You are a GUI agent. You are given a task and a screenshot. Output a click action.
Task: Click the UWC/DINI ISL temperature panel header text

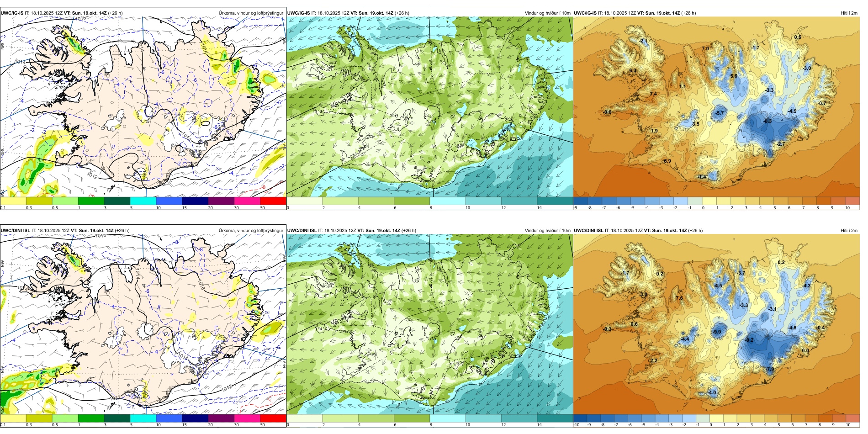pyautogui.click(x=638, y=231)
